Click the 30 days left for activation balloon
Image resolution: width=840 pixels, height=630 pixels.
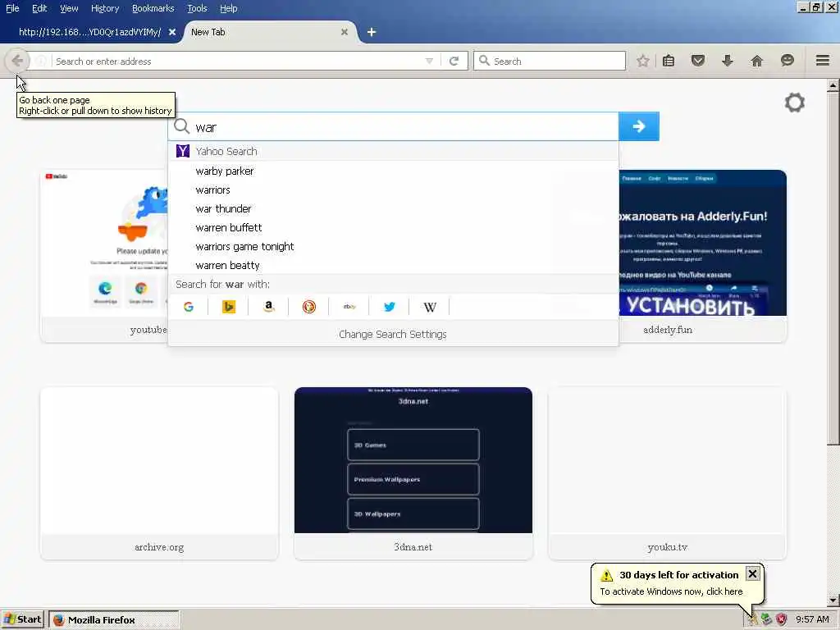[x=677, y=583]
